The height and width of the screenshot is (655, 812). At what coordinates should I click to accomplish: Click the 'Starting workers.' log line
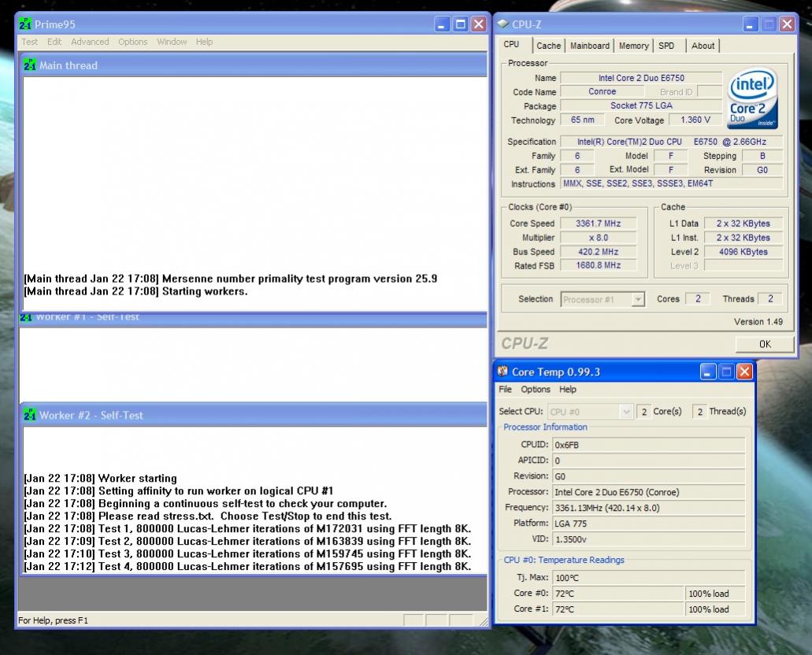point(135,291)
